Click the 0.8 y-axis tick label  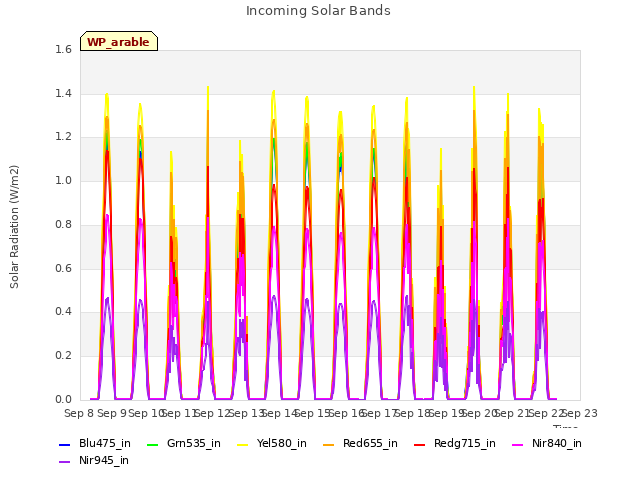coord(63,224)
